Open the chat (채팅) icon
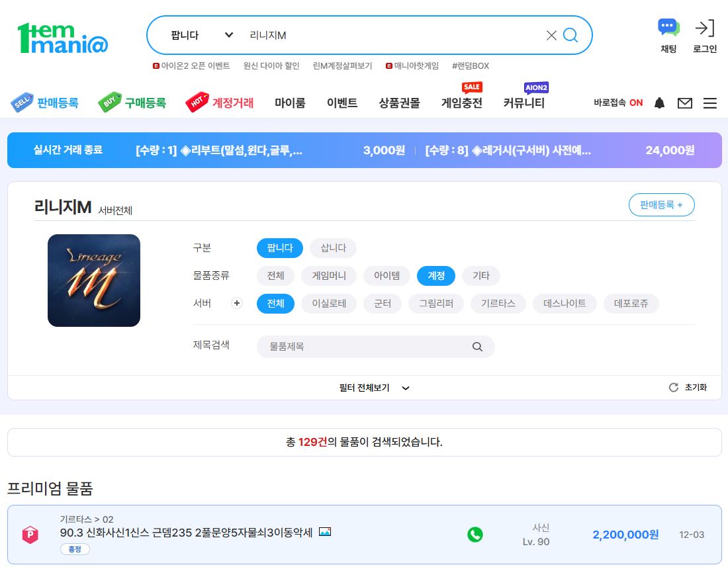 coord(668,27)
